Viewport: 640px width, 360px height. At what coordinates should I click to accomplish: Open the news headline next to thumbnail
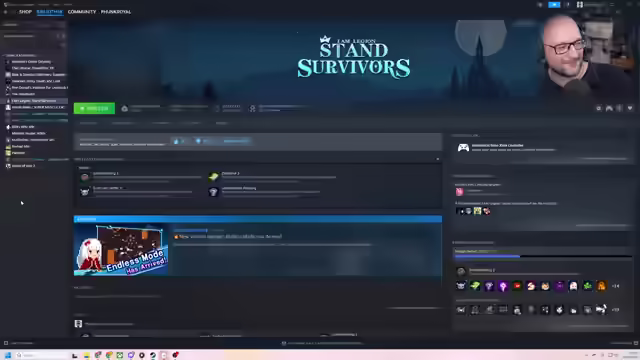point(227,236)
